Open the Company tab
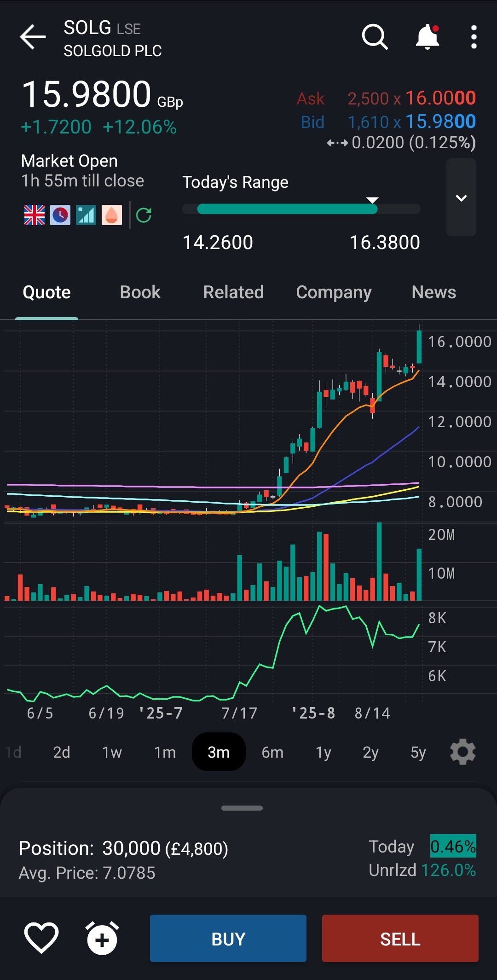Image resolution: width=497 pixels, height=980 pixels. 334,292
